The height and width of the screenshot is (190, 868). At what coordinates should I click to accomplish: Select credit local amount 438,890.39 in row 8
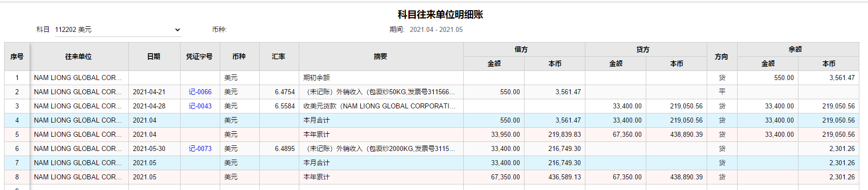coord(676,177)
